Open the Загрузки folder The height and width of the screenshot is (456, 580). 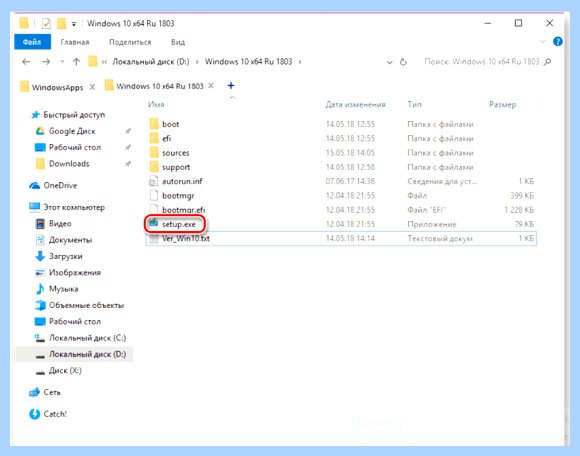click(65, 256)
